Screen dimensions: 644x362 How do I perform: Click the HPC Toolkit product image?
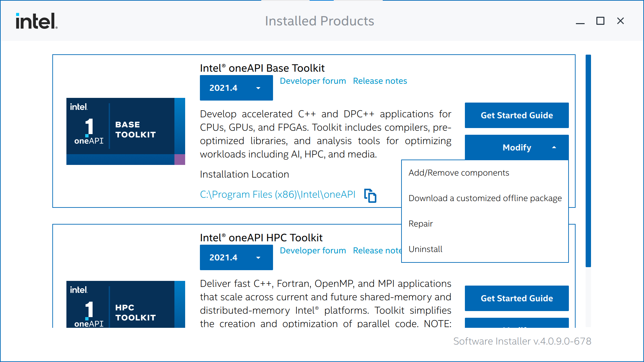point(125,304)
